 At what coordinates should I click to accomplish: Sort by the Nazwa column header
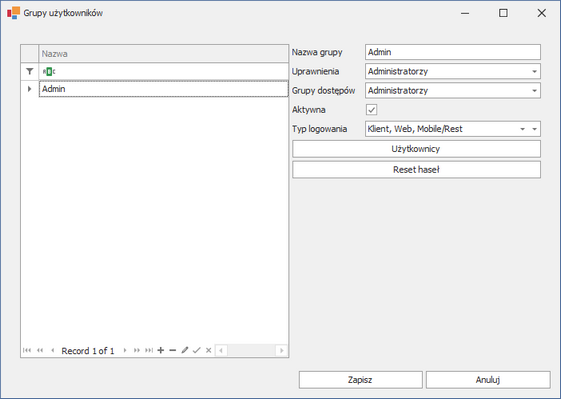coord(163,54)
